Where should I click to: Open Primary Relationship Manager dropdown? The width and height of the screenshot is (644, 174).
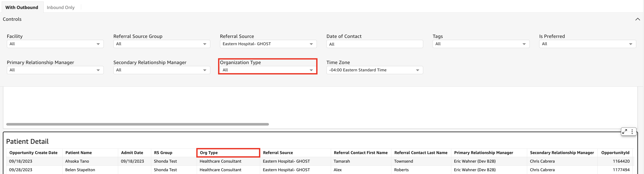(x=55, y=70)
